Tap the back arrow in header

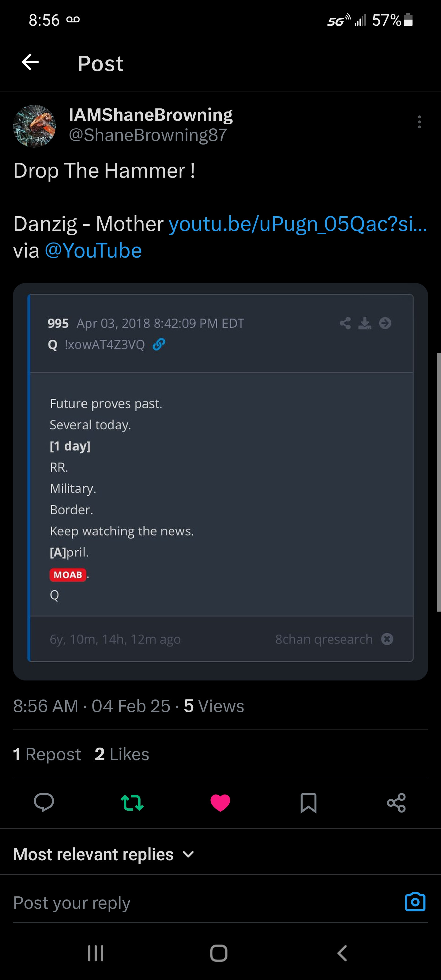30,62
